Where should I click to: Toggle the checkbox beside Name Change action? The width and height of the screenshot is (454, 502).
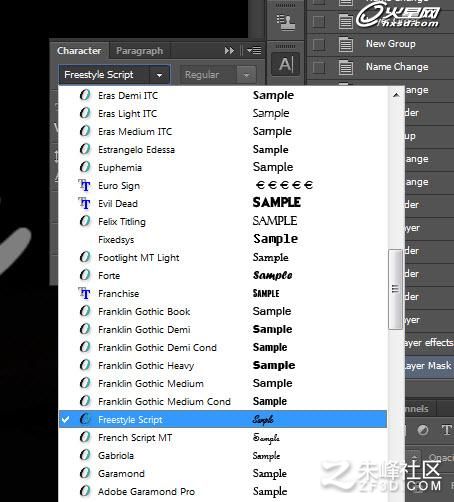319,67
